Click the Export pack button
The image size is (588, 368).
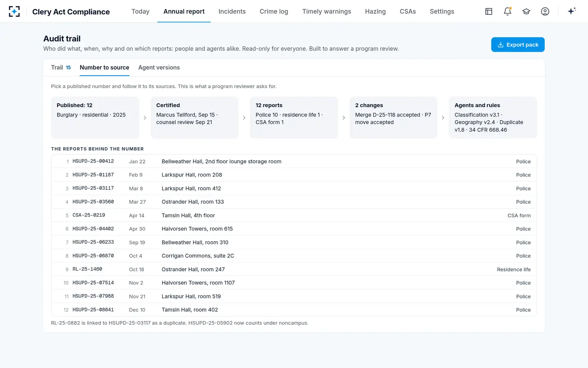click(518, 45)
